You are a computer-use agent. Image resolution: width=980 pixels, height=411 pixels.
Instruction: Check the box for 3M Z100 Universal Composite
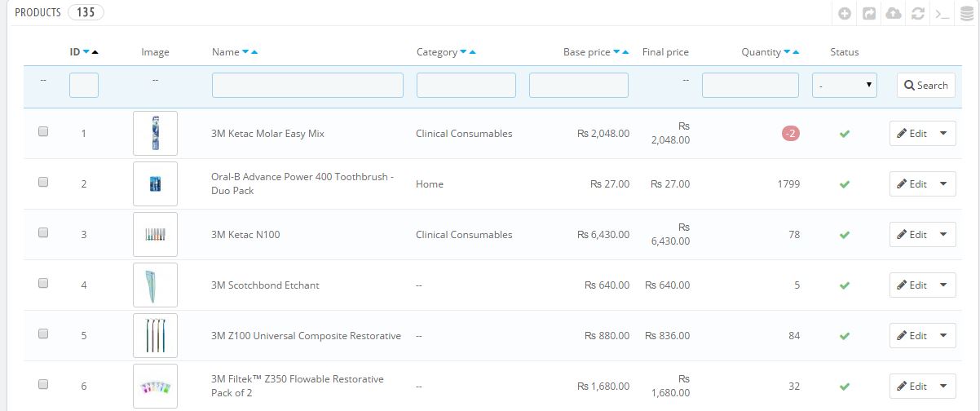(43, 334)
